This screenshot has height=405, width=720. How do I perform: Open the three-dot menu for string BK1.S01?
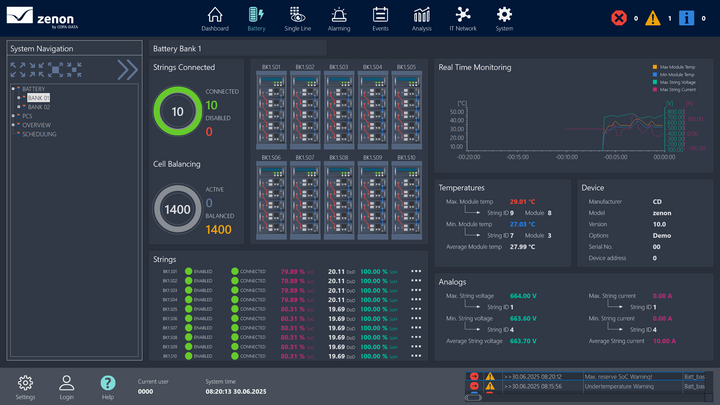tap(416, 271)
